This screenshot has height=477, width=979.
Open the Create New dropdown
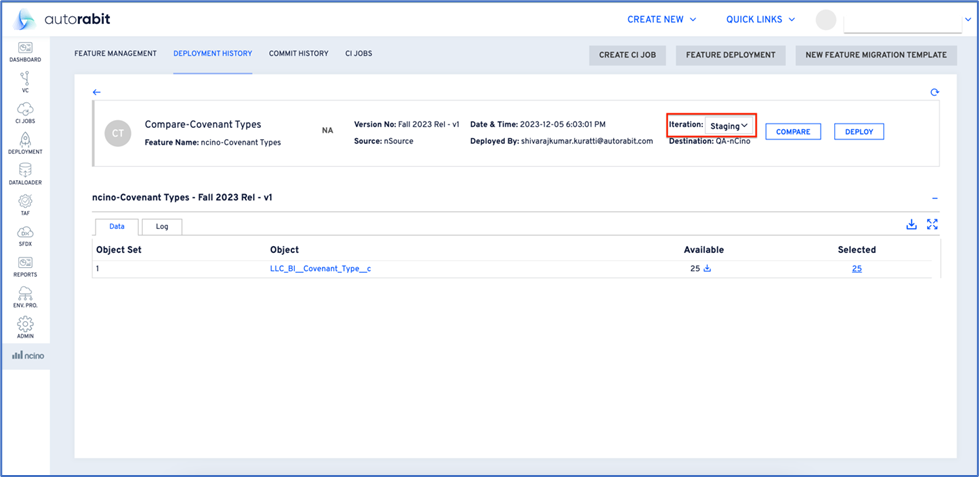click(661, 19)
